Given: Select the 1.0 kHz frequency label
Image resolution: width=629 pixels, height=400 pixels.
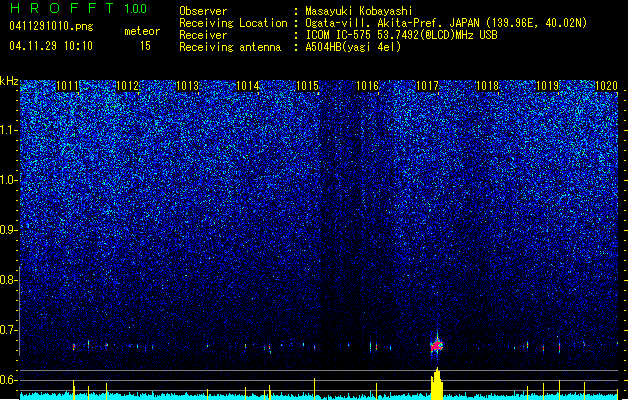Looking at the screenshot, I should 8,180.
